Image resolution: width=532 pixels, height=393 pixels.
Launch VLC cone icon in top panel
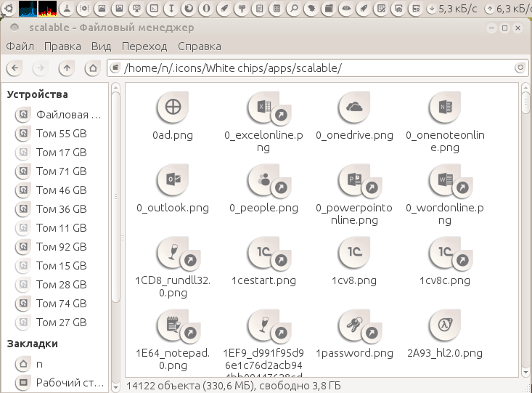click(67, 8)
